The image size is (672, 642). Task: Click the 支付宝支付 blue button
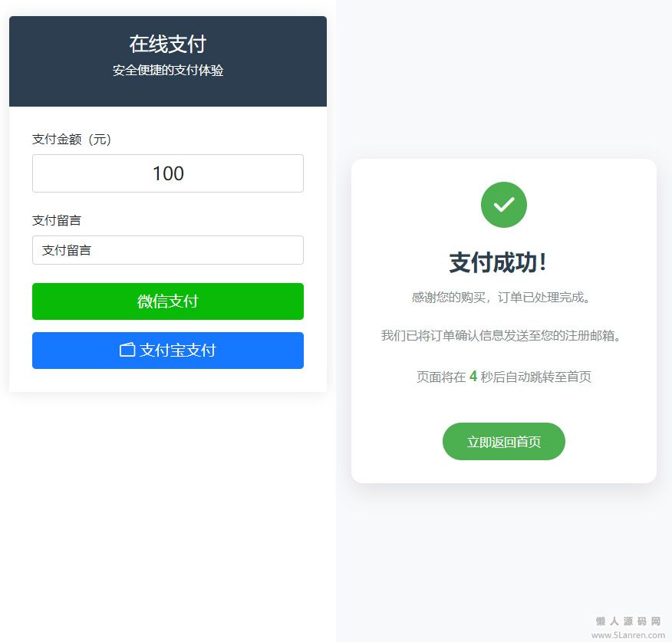[x=168, y=351]
